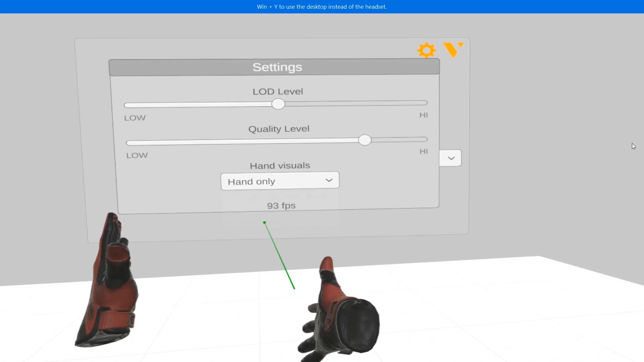Click the 93 fps counter text
644x362 pixels.
pos(281,206)
